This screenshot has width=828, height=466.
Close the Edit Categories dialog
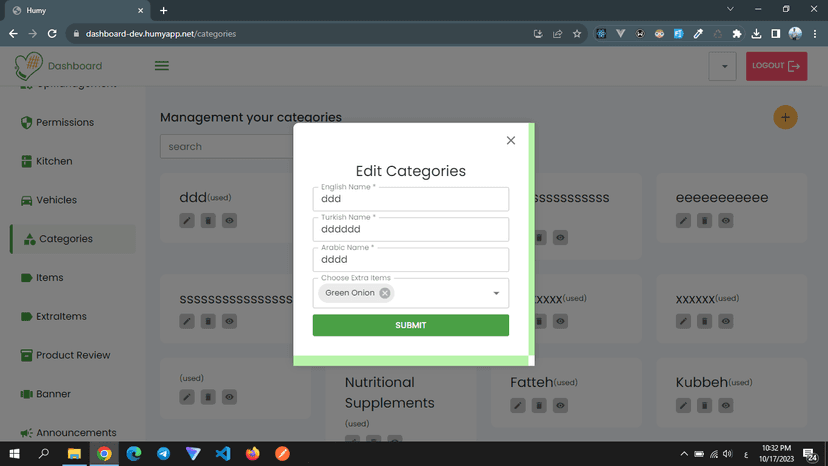(x=511, y=141)
